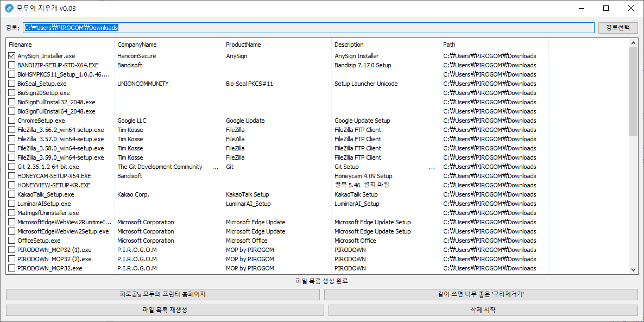Enable the ChromeSetup.exe checkbox

pyautogui.click(x=11, y=121)
